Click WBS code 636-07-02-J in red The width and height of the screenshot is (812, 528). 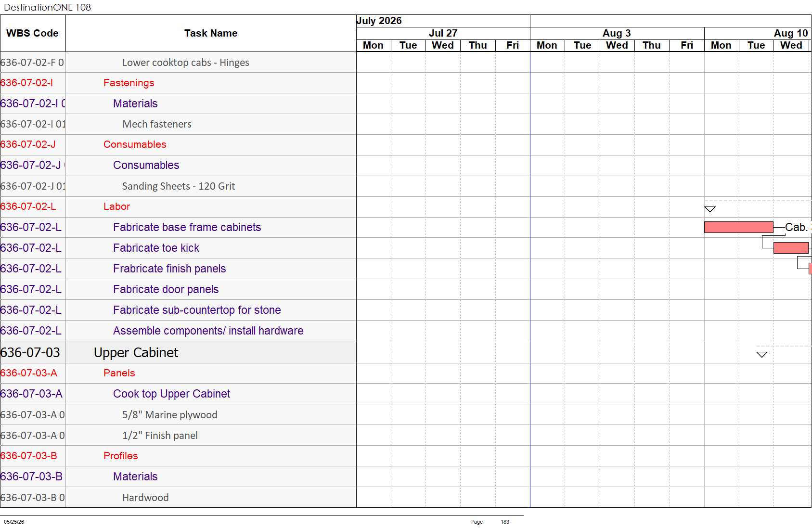(x=28, y=144)
